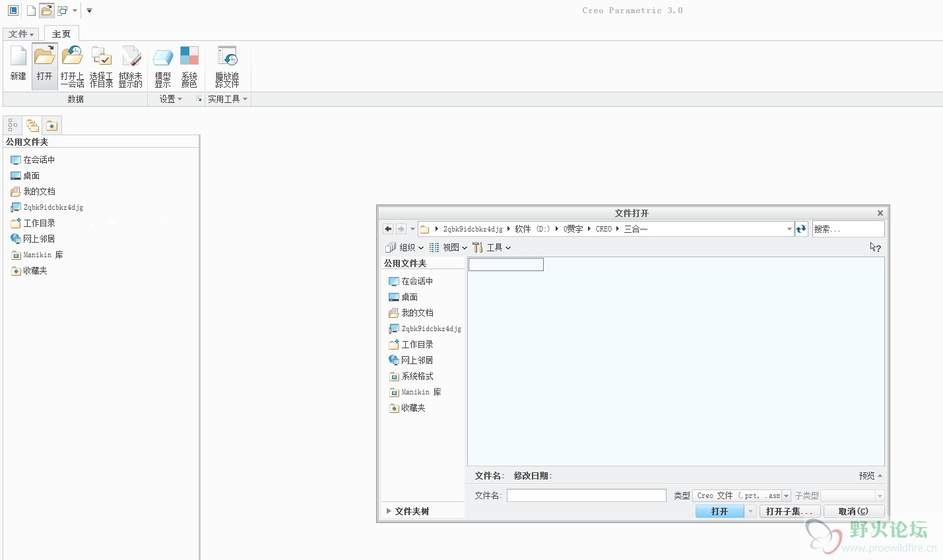The width and height of the screenshot is (943, 560).
Task: Open 类型 file type combo box
Action: pos(742,495)
